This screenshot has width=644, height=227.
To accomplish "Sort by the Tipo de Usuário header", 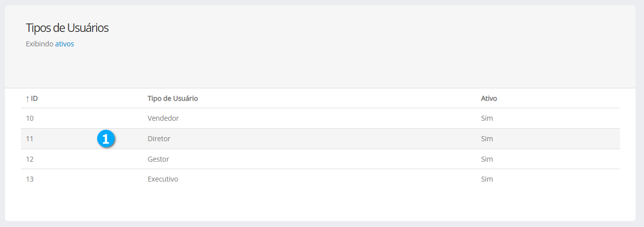I will tap(173, 99).
